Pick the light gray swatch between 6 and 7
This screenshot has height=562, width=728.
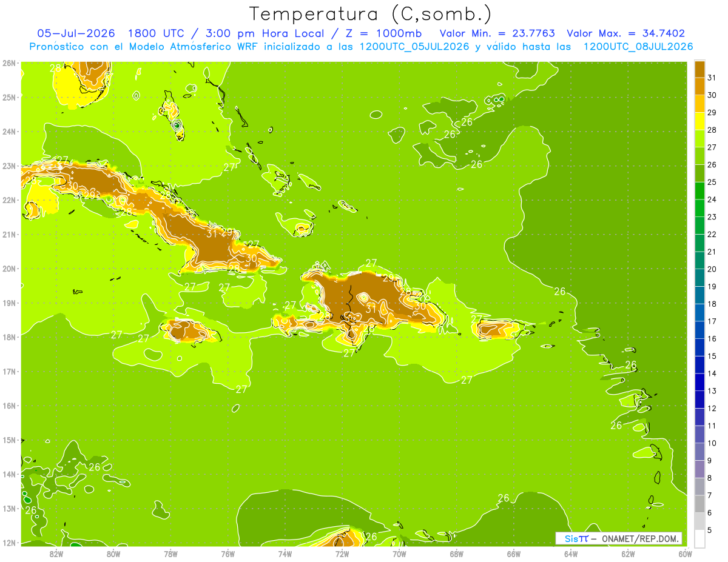[699, 504]
